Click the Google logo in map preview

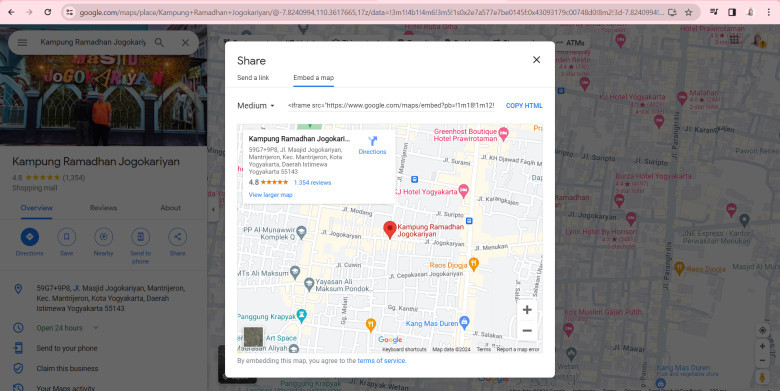(390, 340)
